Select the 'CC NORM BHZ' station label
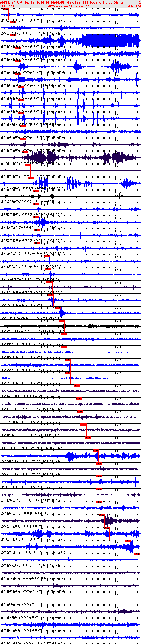Screen dimensions: 141x644 tap(11, 526)
